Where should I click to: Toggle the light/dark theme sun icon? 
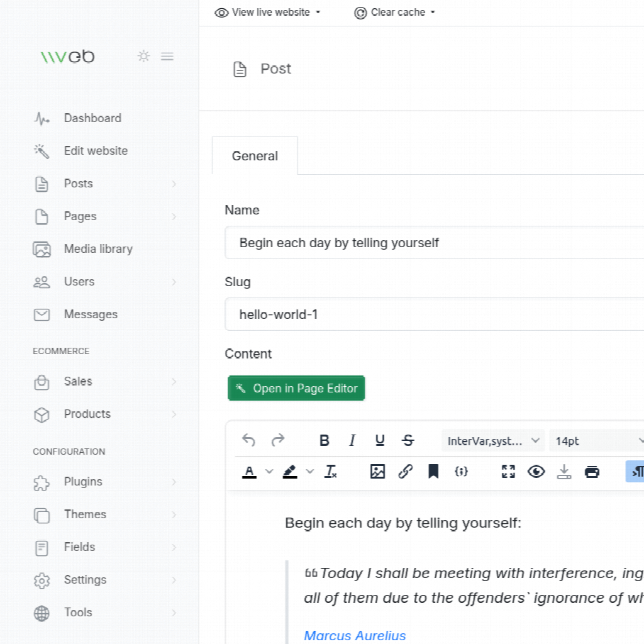pos(144,57)
